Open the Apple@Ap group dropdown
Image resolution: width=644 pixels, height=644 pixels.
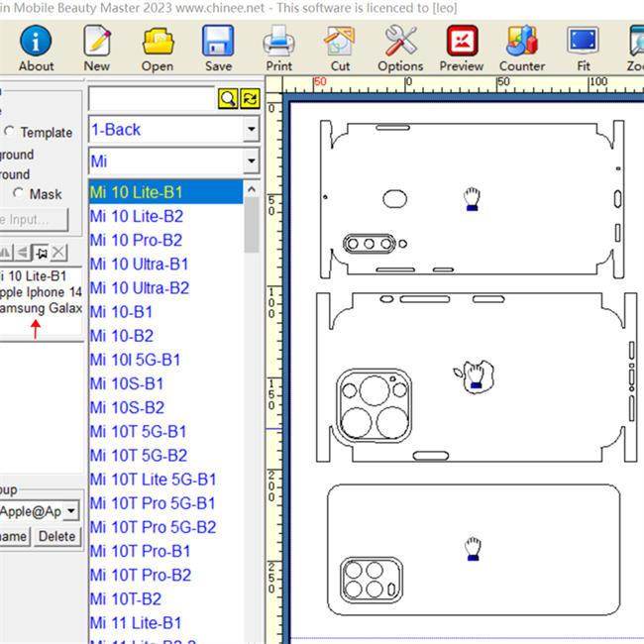point(72,511)
